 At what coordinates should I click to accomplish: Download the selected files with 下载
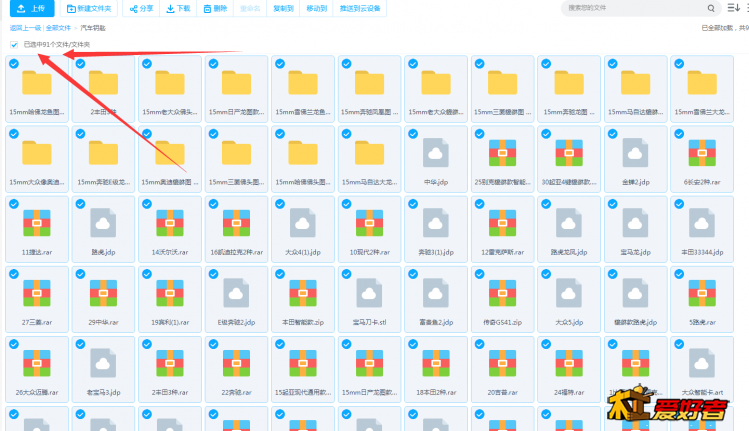[178, 8]
